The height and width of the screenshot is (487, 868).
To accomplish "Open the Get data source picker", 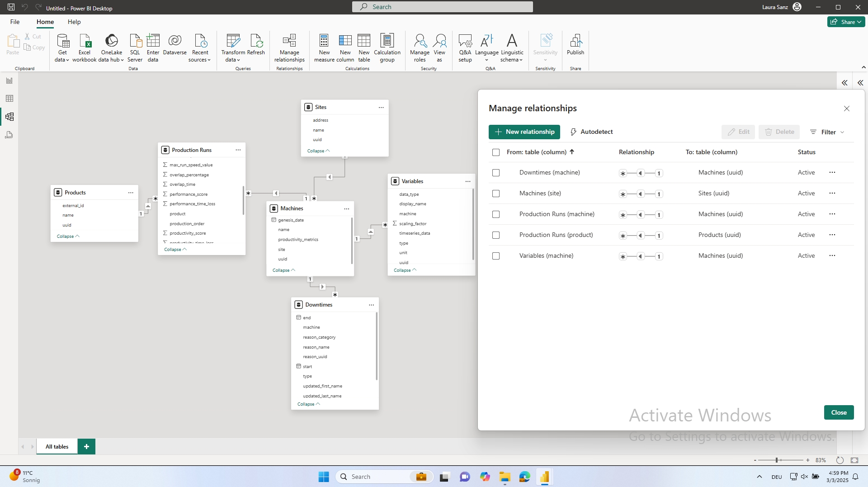I will click(62, 48).
